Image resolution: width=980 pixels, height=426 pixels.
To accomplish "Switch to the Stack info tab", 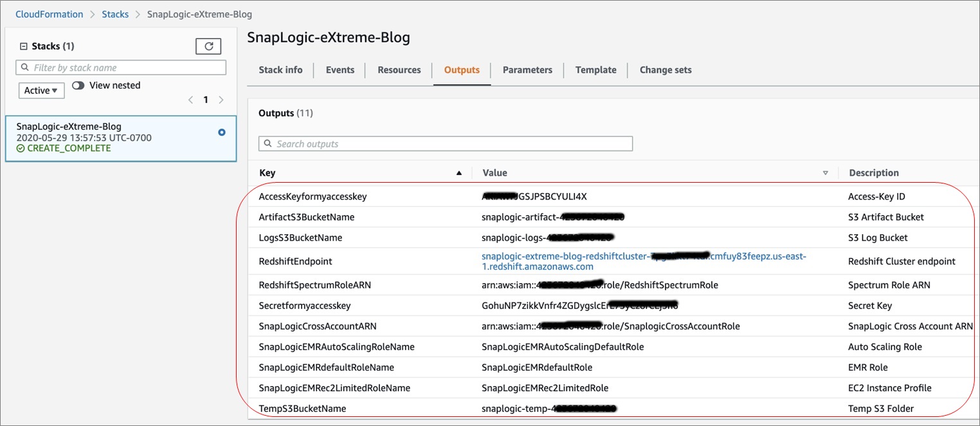I will (x=280, y=70).
